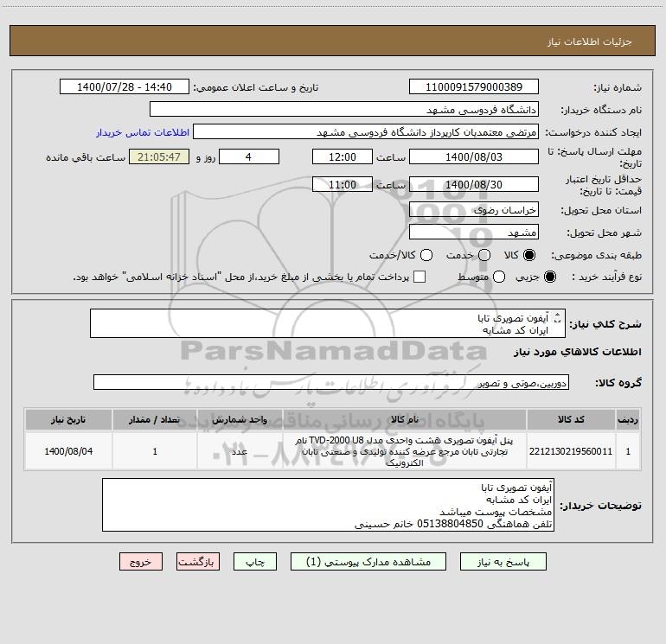Click the تعداد / مقدار column header

coord(155,419)
